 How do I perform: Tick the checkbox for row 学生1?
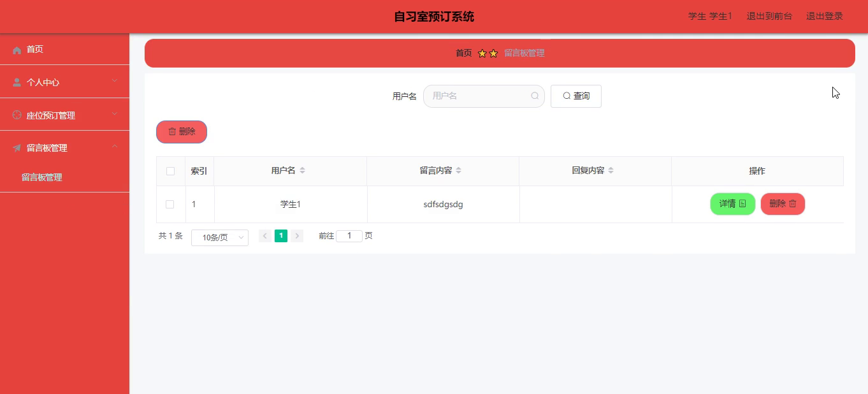(170, 204)
